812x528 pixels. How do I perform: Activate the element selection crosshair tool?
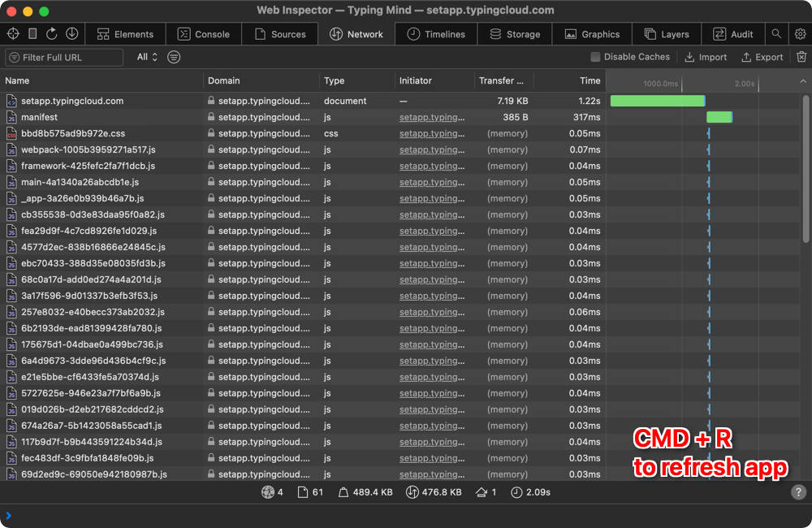point(13,33)
